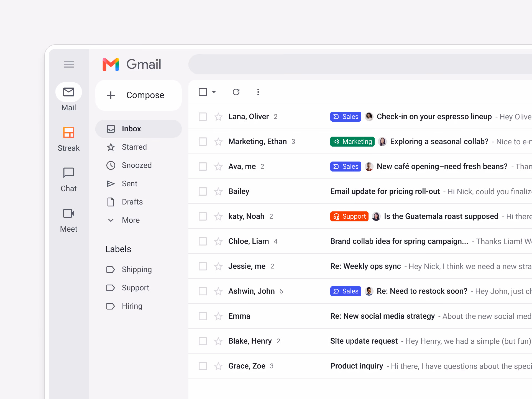Tick the select-all checkbox in toolbar
The height and width of the screenshot is (399, 532).
pos(203,92)
